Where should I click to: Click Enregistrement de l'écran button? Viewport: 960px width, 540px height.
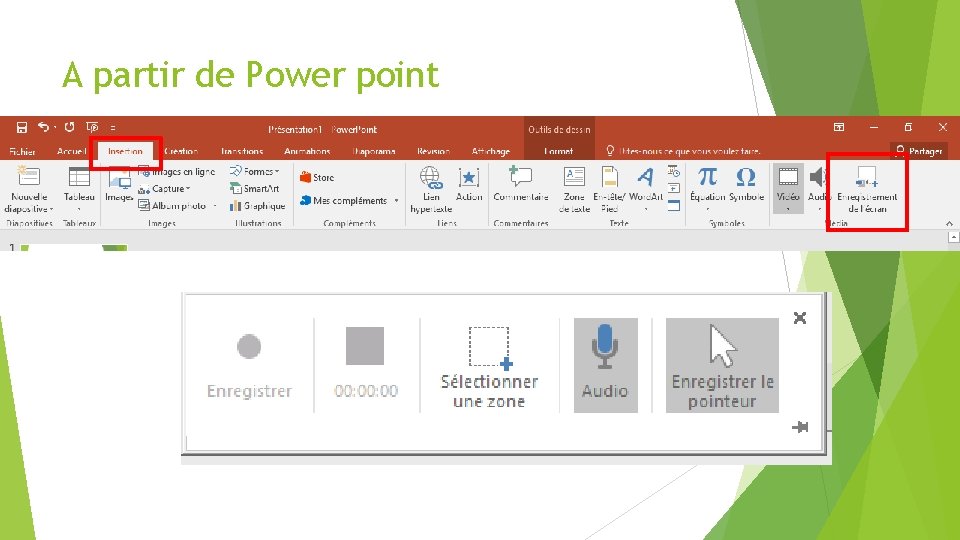coord(867,190)
